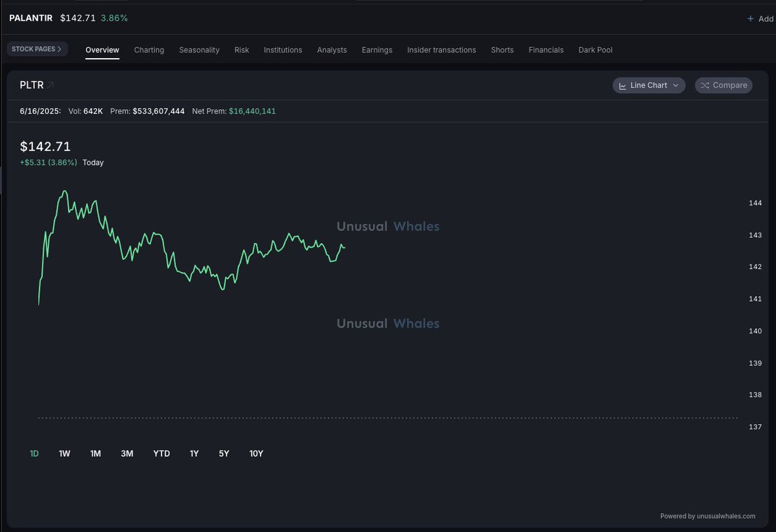Click the Prem $533,607,444 value

point(158,111)
